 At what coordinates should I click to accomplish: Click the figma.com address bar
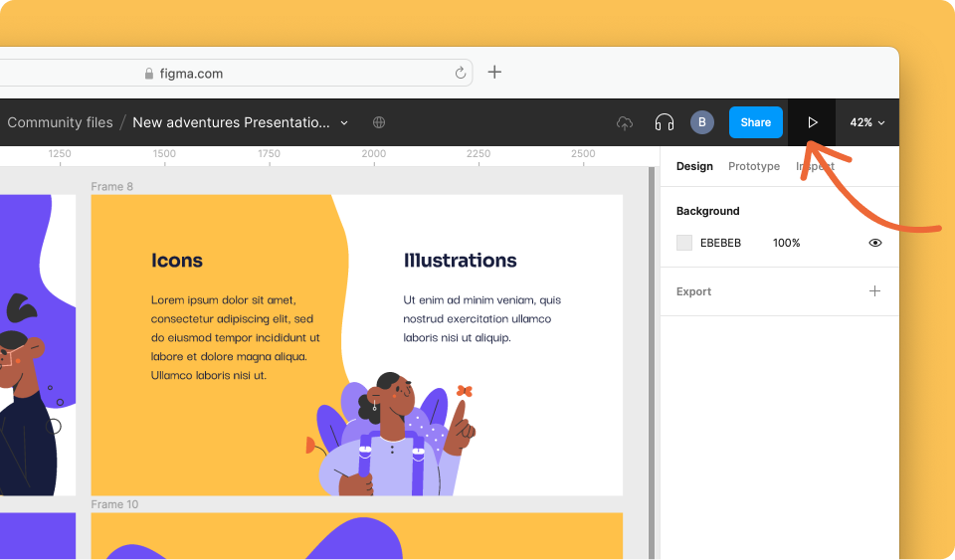coord(237,73)
